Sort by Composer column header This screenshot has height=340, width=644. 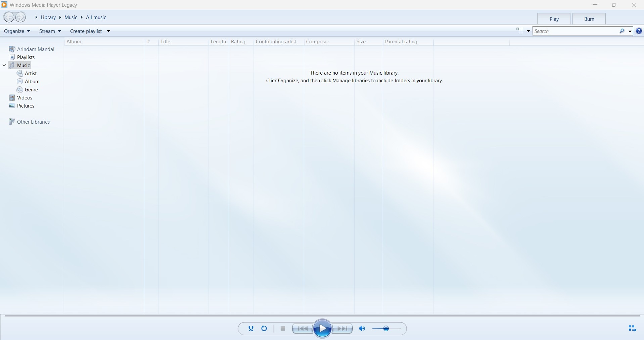coord(329,42)
